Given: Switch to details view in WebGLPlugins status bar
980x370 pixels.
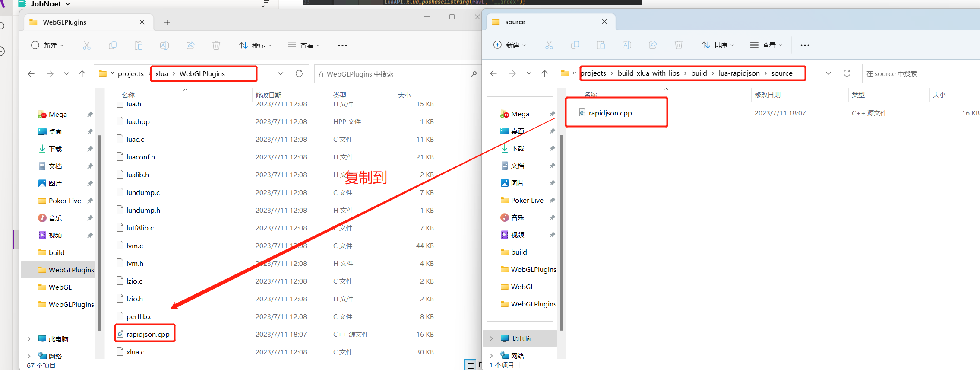Looking at the screenshot, I should tap(471, 366).
